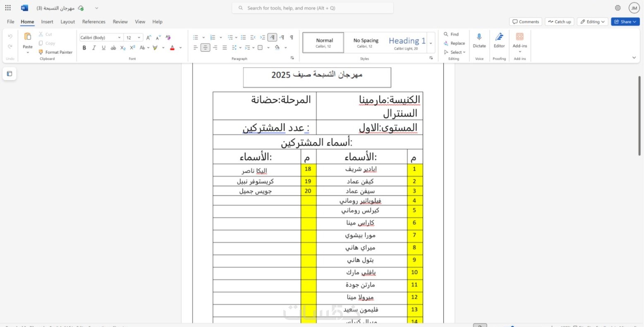Switch to the View tab

[140, 21]
